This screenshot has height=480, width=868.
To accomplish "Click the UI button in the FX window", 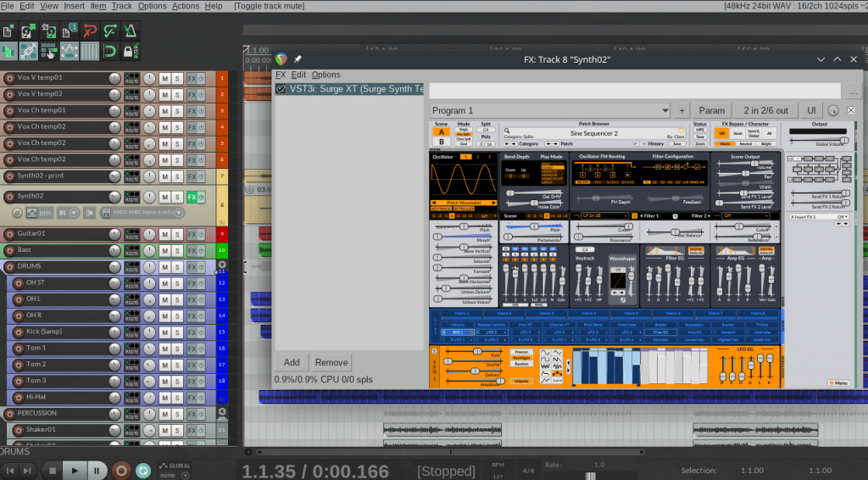I will [811, 110].
